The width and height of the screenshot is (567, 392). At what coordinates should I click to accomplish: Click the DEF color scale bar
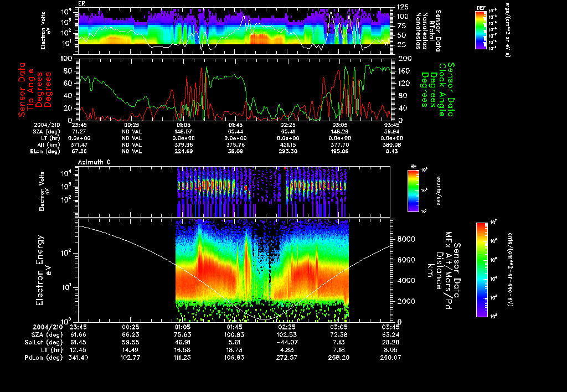click(x=481, y=30)
